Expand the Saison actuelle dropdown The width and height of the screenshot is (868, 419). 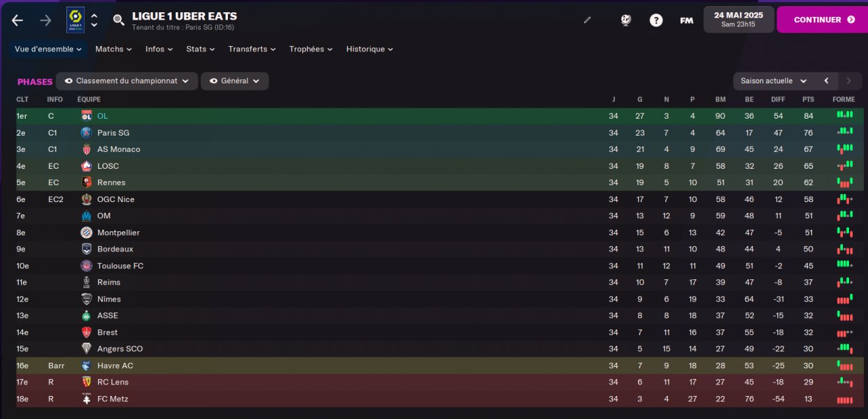(774, 81)
